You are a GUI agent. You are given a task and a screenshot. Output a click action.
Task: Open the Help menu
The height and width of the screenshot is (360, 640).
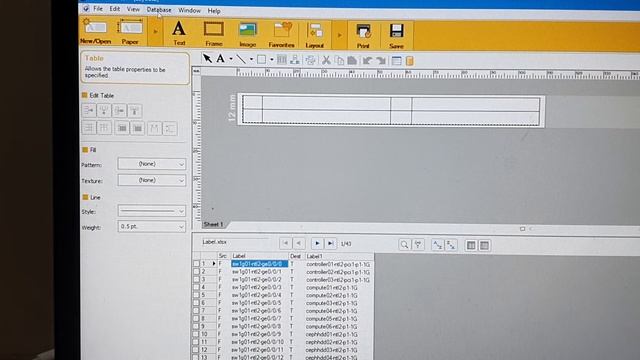(214, 11)
